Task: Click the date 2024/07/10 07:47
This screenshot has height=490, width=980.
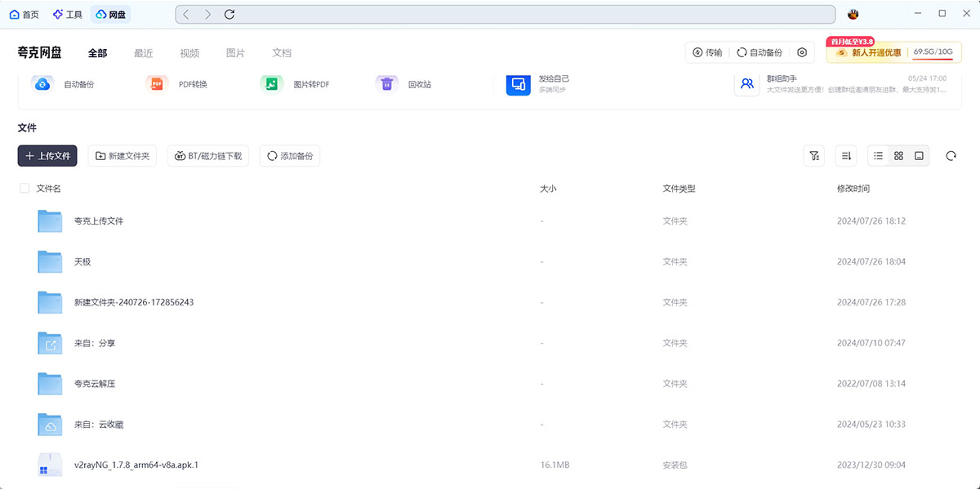Action: pos(871,343)
